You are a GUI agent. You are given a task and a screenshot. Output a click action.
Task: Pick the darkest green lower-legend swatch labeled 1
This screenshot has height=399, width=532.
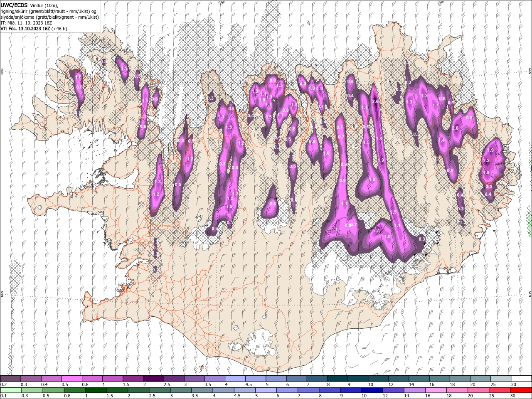96,390
